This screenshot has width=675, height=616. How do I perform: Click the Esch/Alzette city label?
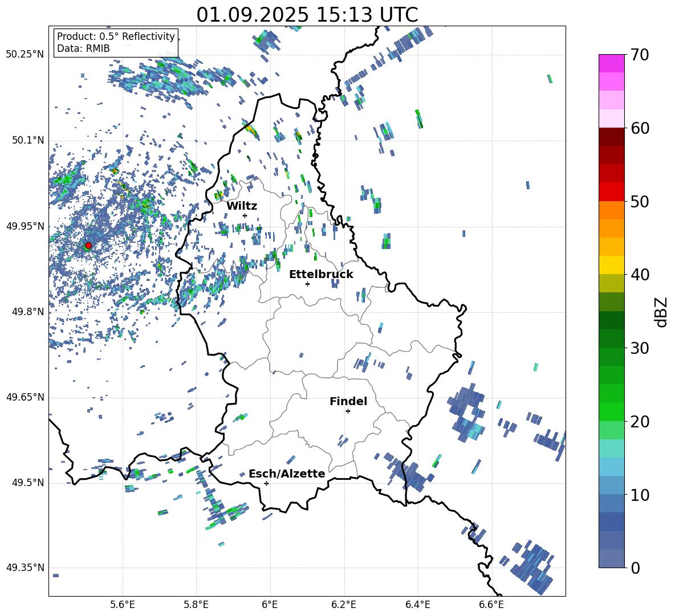[287, 474]
